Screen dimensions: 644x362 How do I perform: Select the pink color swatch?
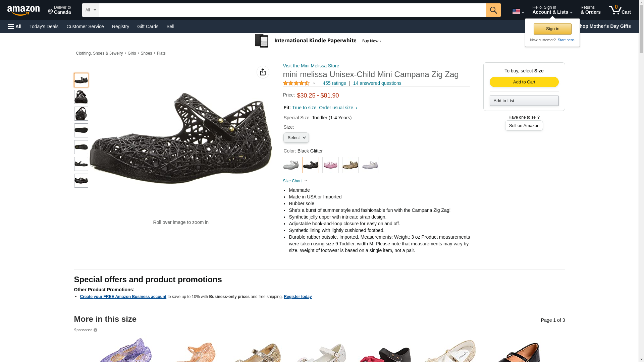tap(330, 165)
